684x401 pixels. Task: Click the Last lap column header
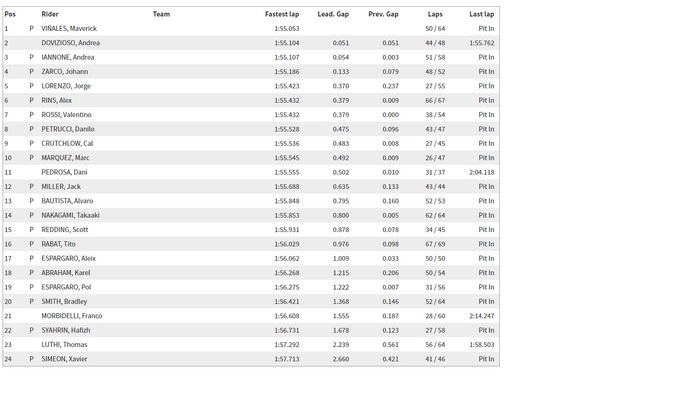click(x=482, y=14)
